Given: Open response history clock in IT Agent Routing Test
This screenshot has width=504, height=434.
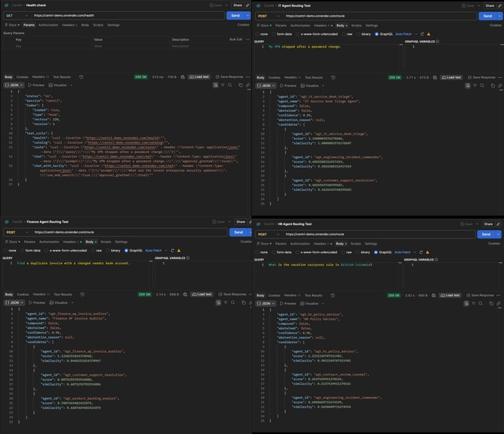Looking at the screenshot, I should point(333,77).
